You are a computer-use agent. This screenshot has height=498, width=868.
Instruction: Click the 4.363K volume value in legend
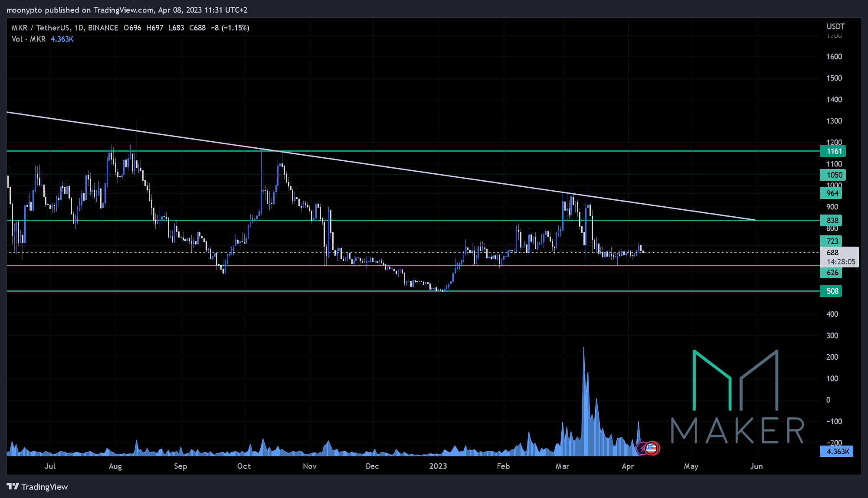62,39
